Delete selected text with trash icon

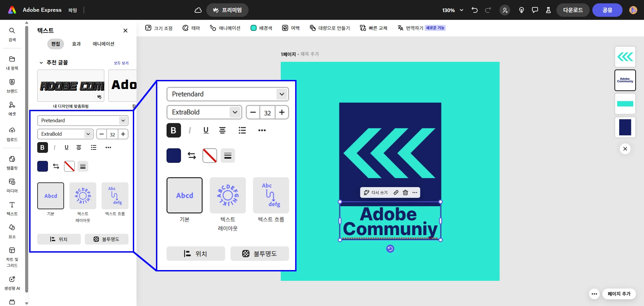click(x=406, y=192)
